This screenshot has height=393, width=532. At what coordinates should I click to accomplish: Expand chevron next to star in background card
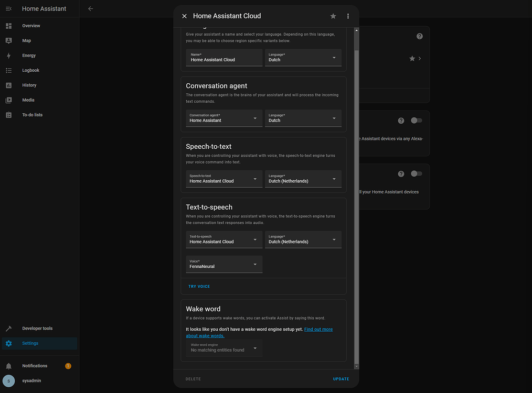(420, 59)
